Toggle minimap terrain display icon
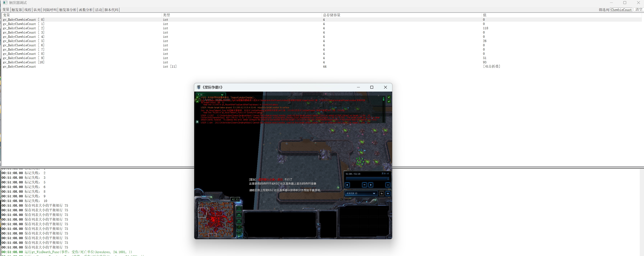 (239, 215)
